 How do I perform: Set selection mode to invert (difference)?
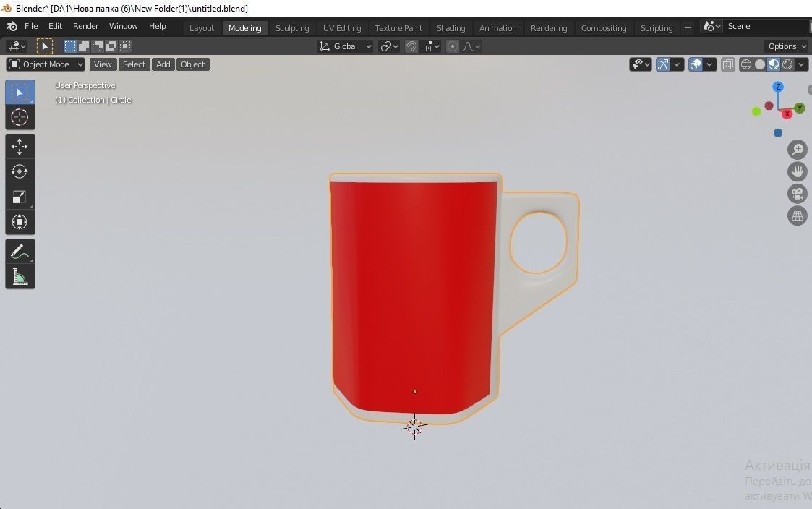[x=111, y=46]
